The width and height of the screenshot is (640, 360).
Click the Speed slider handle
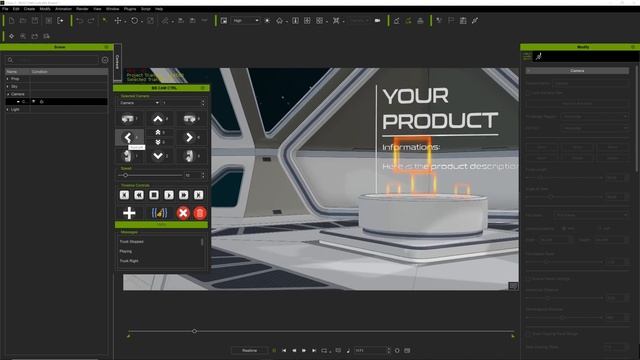(126, 175)
